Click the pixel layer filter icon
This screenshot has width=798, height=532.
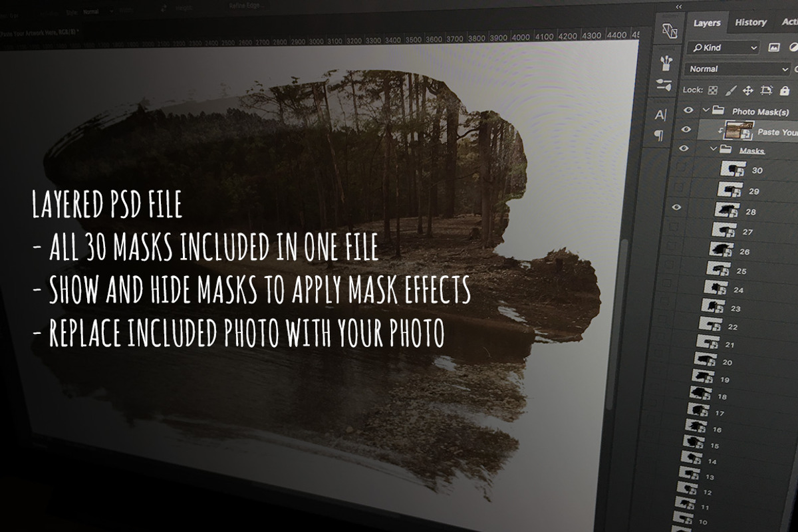click(773, 47)
